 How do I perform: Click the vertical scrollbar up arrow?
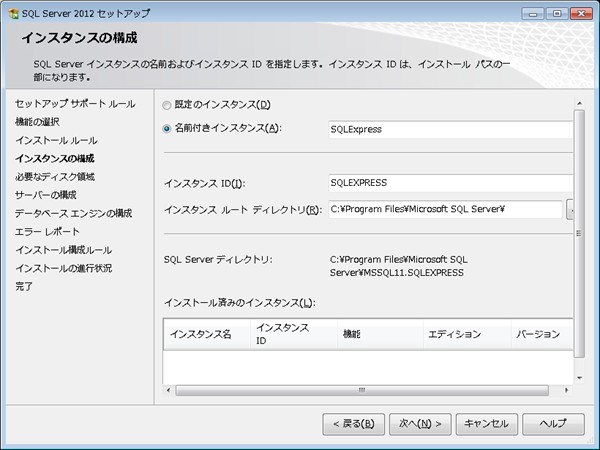(x=579, y=103)
